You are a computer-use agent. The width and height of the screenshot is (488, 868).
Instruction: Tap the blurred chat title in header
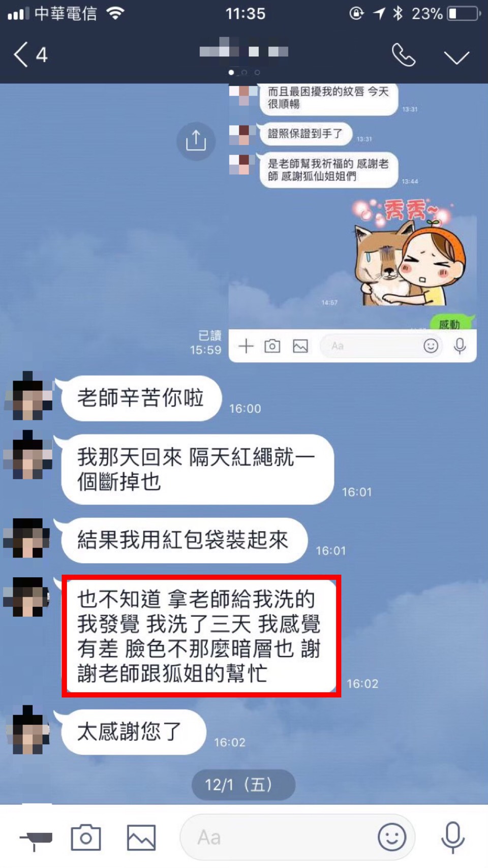(244, 50)
